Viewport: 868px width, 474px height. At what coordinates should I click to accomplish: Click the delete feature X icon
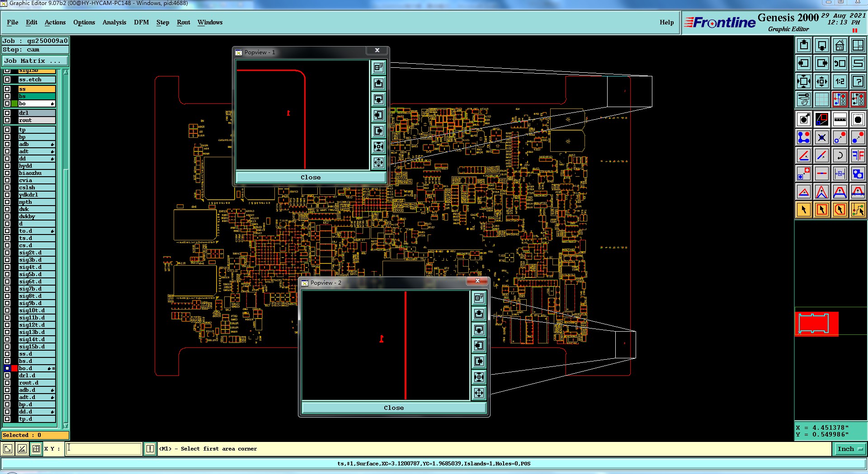click(x=822, y=137)
